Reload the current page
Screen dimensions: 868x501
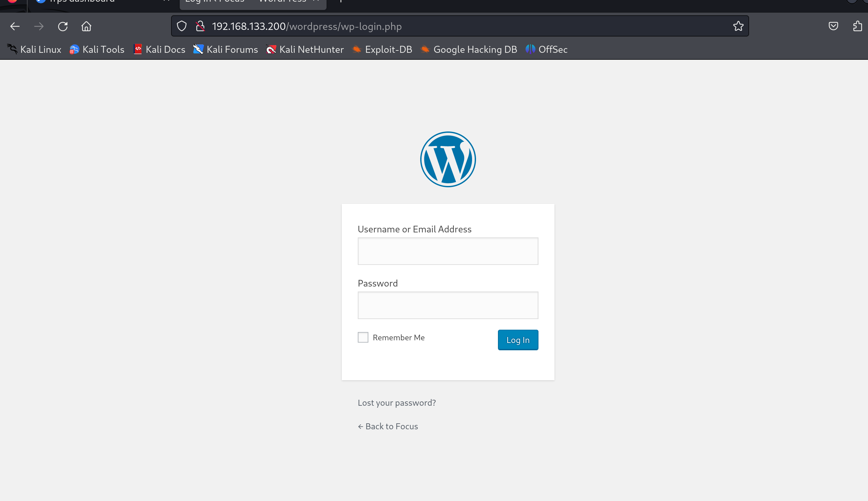click(63, 26)
